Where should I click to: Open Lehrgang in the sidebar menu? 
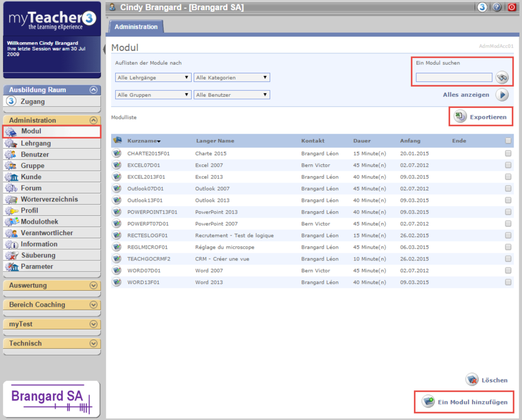tap(36, 143)
